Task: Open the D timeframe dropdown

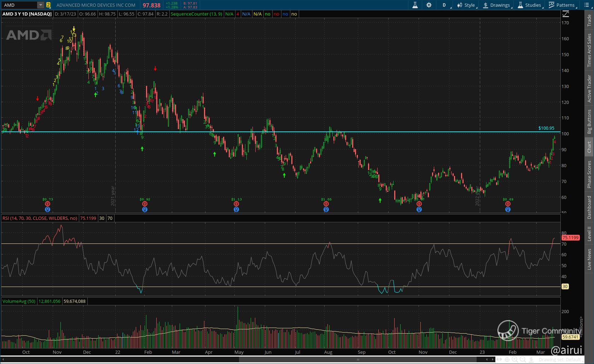Action: pyautogui.click(x=444, y=5)
